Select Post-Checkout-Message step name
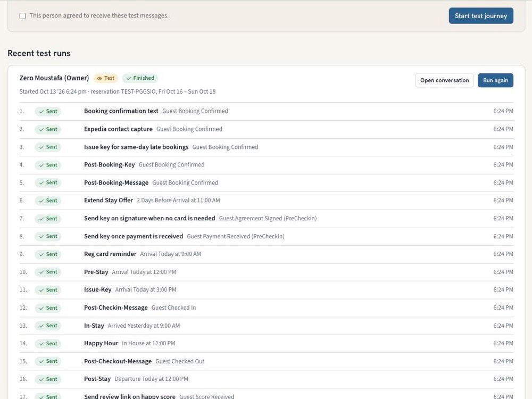 coord(118,361)
